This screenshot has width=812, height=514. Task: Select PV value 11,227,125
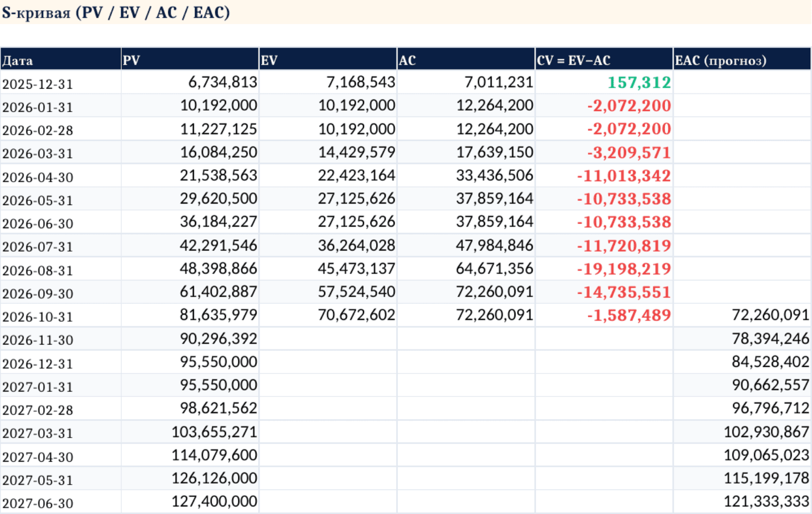click(x=218, y=129)
